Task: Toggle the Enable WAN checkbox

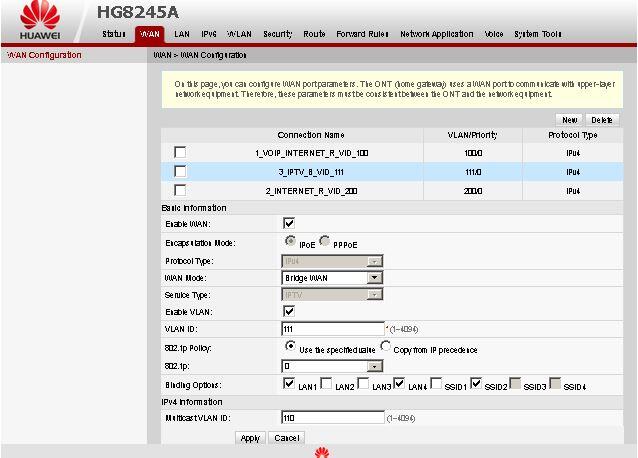Action: coord(288,223)
